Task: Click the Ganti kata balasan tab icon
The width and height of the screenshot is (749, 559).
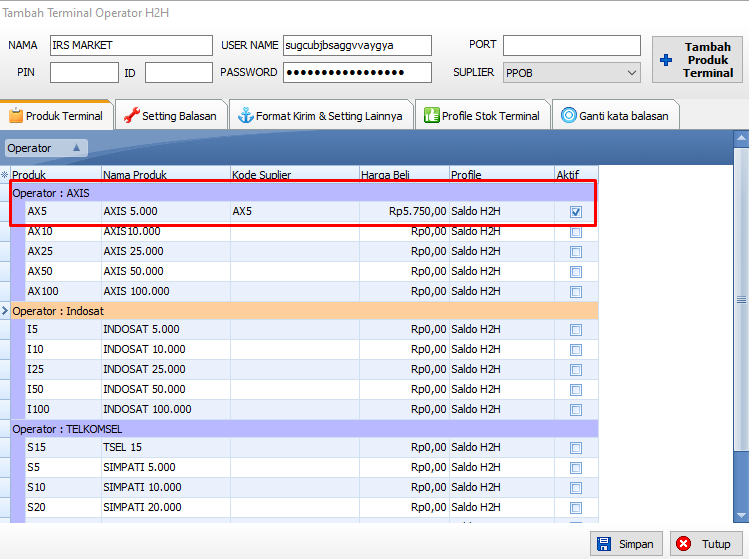Action: point(568,116)
